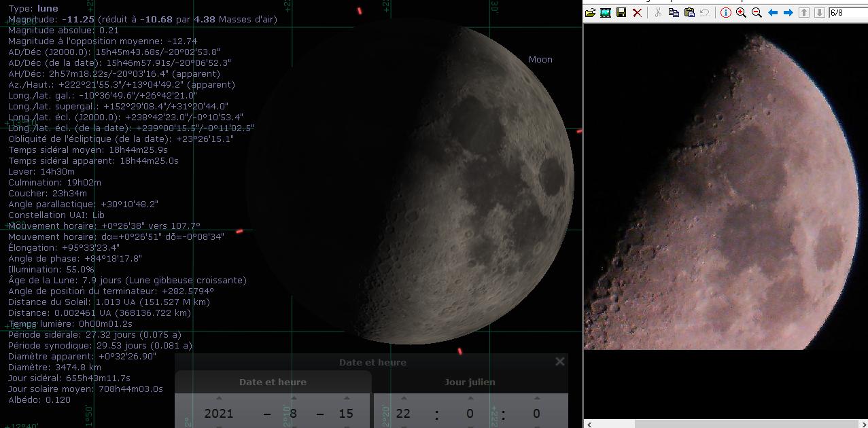
Task: Click the horizontal scrollbar under the photo
Action: pos(725,424)
